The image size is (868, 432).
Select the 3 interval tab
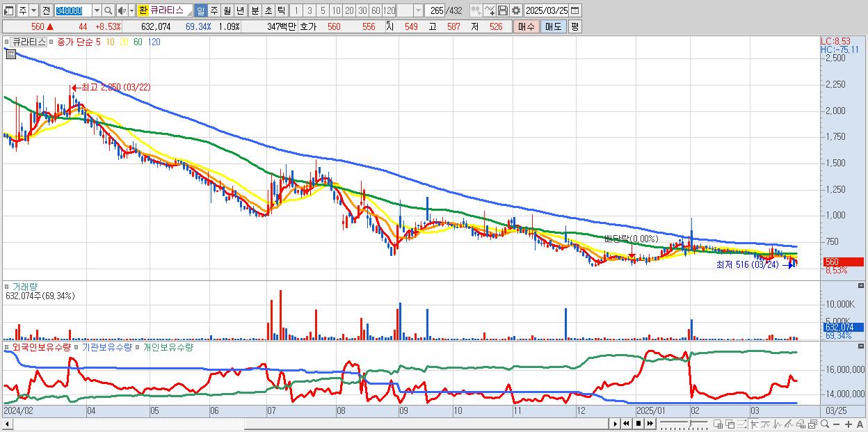[310, 10]
